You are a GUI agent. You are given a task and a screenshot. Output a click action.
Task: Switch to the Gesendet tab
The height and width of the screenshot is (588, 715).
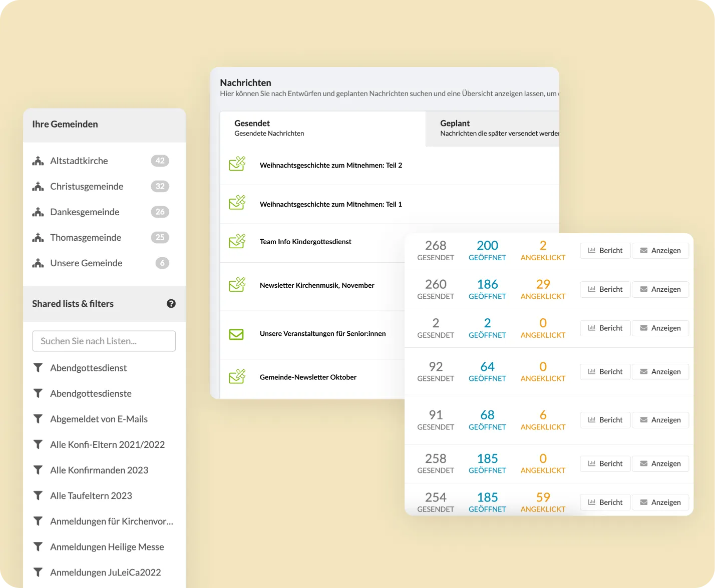click(x=323, y=129)
